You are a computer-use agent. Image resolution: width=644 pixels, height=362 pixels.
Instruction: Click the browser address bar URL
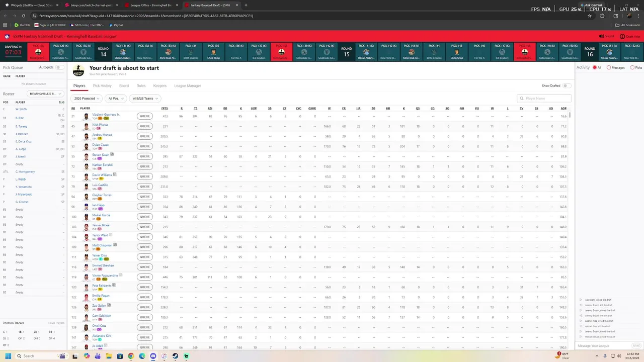click(x=146, y=16)
